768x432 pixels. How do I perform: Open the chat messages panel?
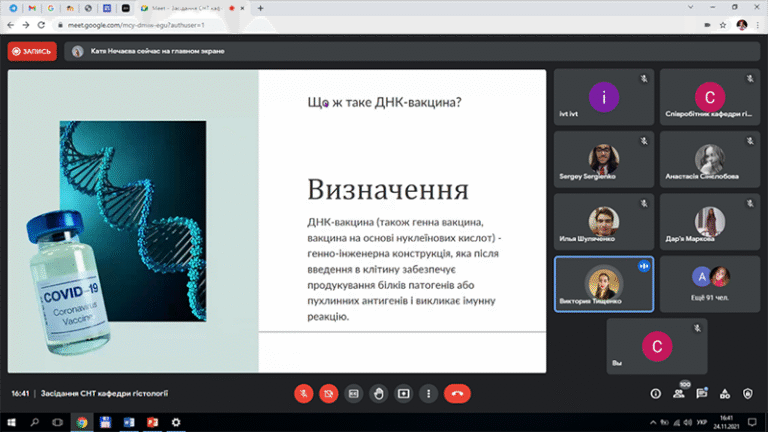(703, 393)
